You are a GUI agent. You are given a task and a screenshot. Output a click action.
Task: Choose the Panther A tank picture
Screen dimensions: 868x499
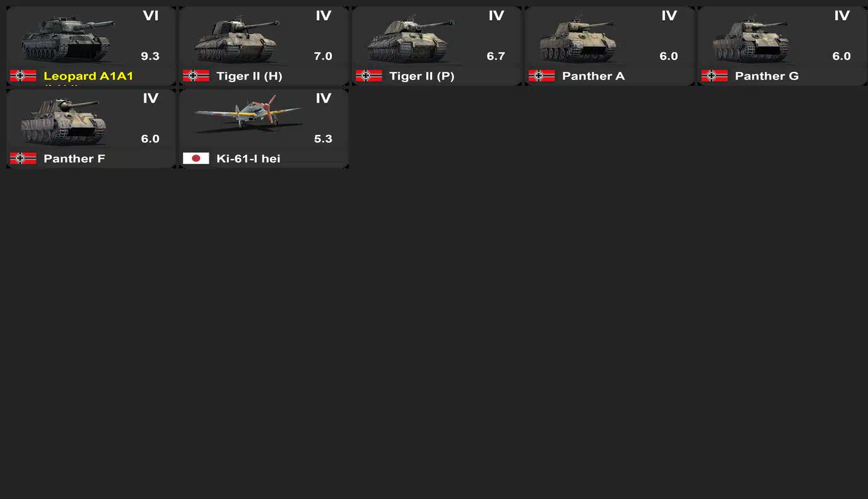[x=578, y=40]
